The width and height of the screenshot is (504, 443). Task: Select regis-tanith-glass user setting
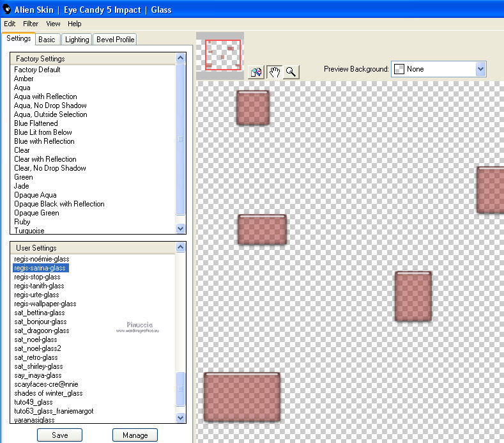39,286
